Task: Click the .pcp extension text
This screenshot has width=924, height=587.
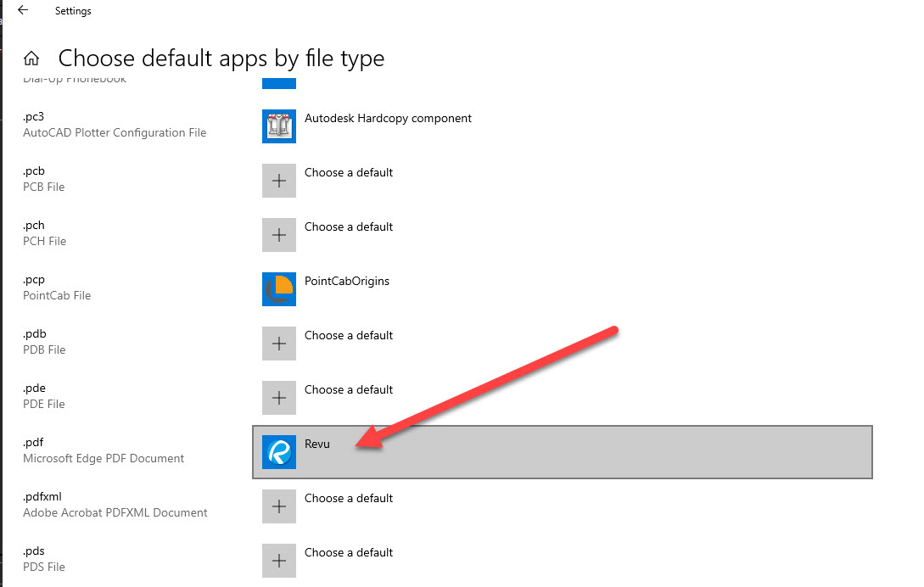Action: click(x=34, y=280)
